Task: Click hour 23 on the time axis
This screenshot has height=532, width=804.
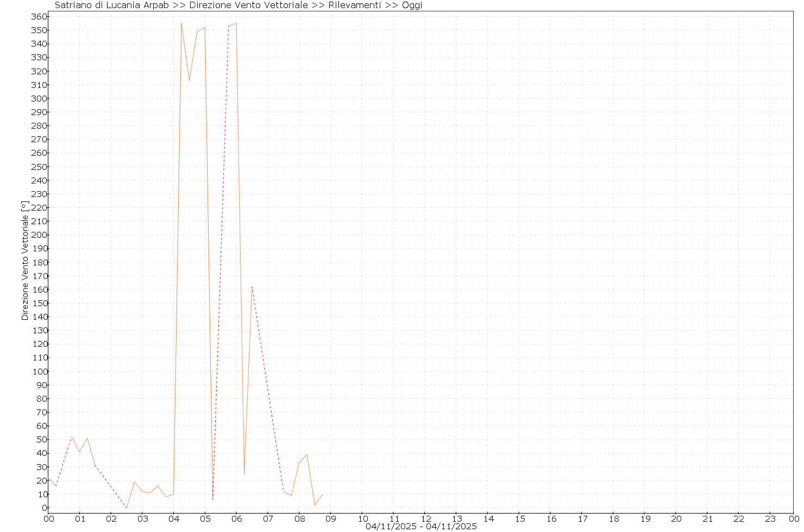Action: (x=770, y=519)
